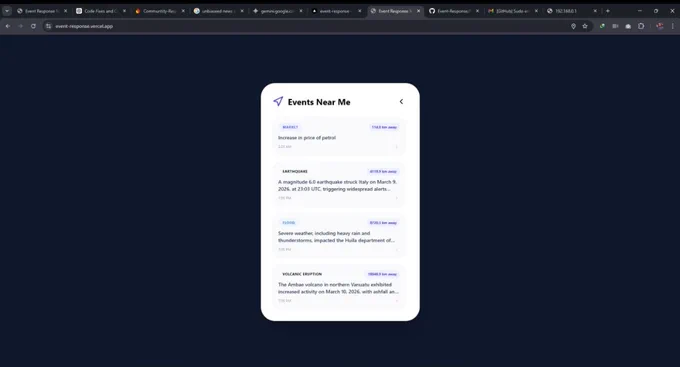Click the distance badge on the Volcanic Eruption card
This screenshot has height=367, width=680.
tap(382, 274)
